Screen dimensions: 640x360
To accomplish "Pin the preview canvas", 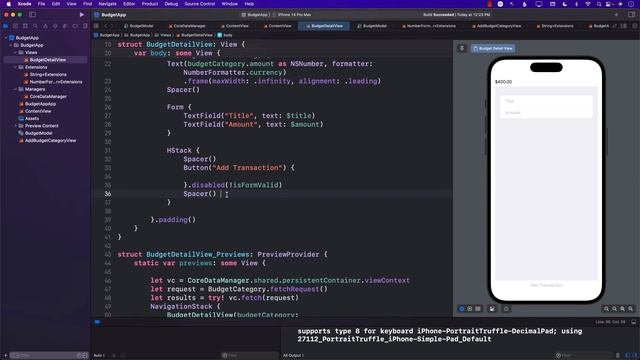I will (x=462, y=48).
